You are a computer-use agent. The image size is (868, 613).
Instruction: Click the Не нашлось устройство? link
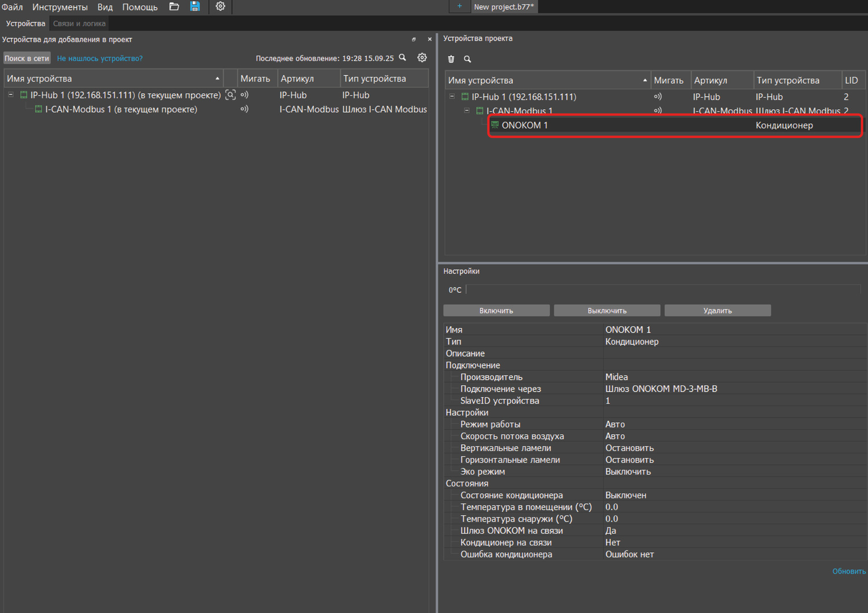coord(100,58)
